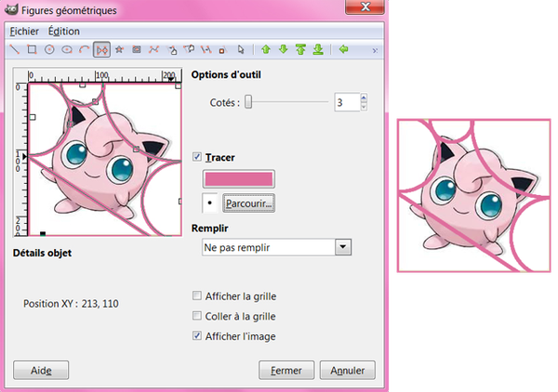Screen dimensions: 558x392
Task: Choose the move single point tool
Action: click(189, 49)
